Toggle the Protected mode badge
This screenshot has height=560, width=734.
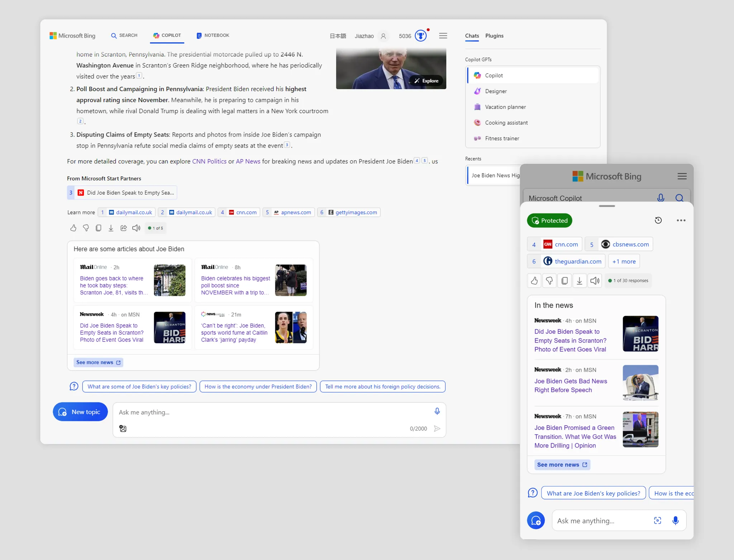coord(549,220)
